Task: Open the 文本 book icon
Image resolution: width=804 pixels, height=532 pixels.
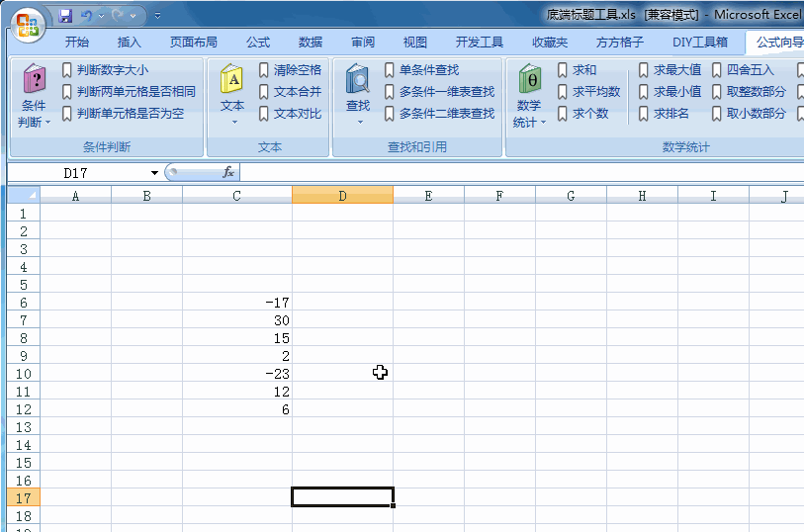Action: [x=232, y=80]
